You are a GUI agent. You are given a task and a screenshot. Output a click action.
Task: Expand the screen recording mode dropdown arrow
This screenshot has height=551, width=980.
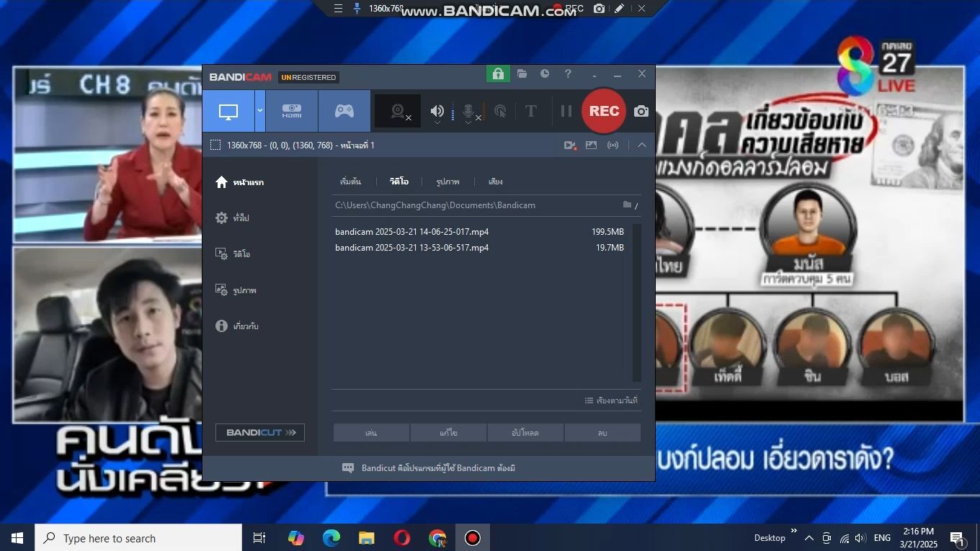260,112
